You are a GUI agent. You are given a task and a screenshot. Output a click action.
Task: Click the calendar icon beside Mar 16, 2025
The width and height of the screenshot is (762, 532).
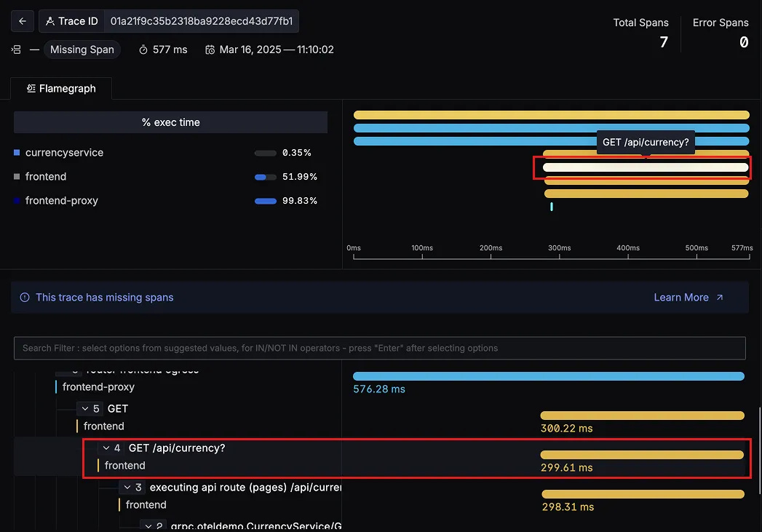coord(210,49)
